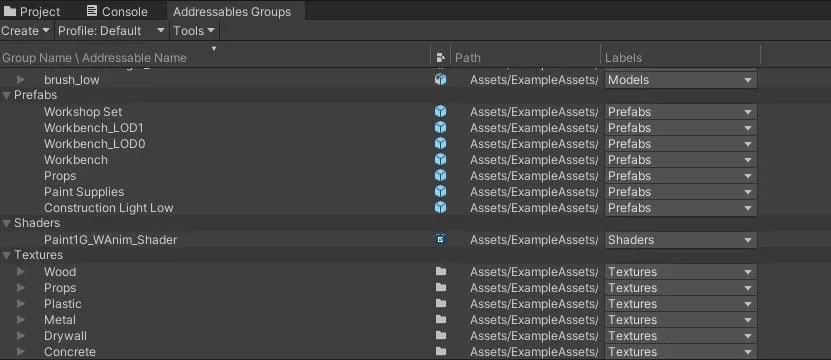This screenshot has width=831, height=360.
Task: Expand the Concrete texture folder
Action: pos(21,351)
